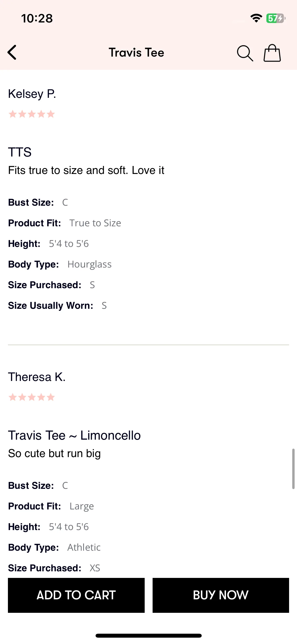Select the Travis Tee page title

click(136, 52)
